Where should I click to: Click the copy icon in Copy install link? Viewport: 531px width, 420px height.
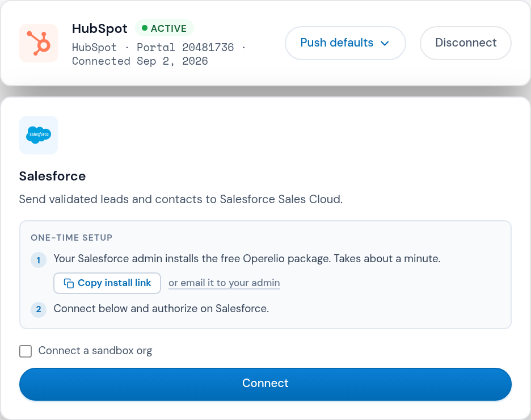click(x=69, y=283)
